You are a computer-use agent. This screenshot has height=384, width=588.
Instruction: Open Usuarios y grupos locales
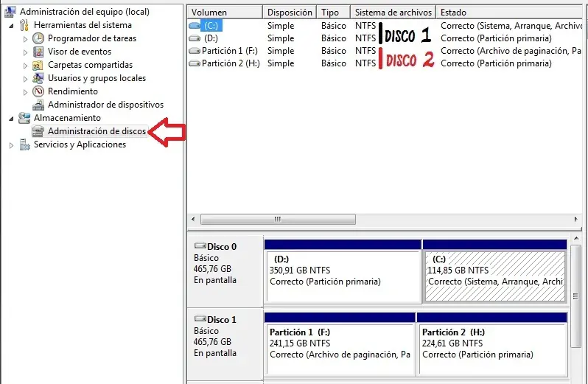(97, 78)
